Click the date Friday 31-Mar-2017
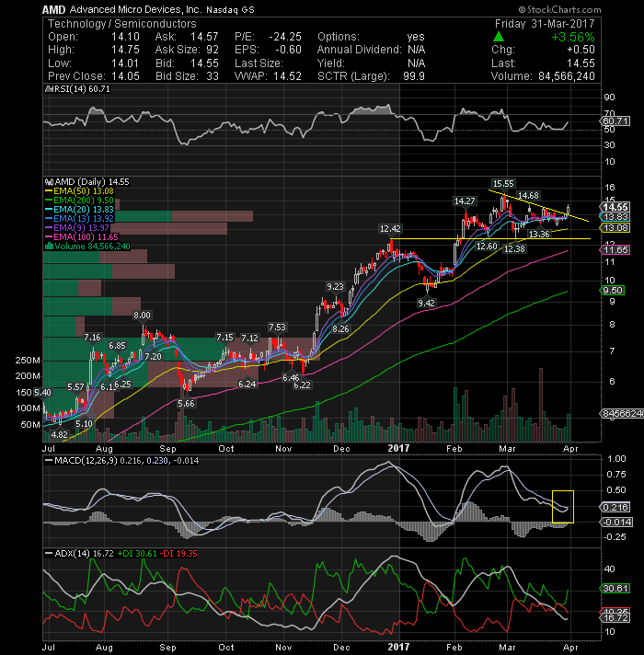The height and width of the screenshot is (655, 644). click(x=545, y=24)
